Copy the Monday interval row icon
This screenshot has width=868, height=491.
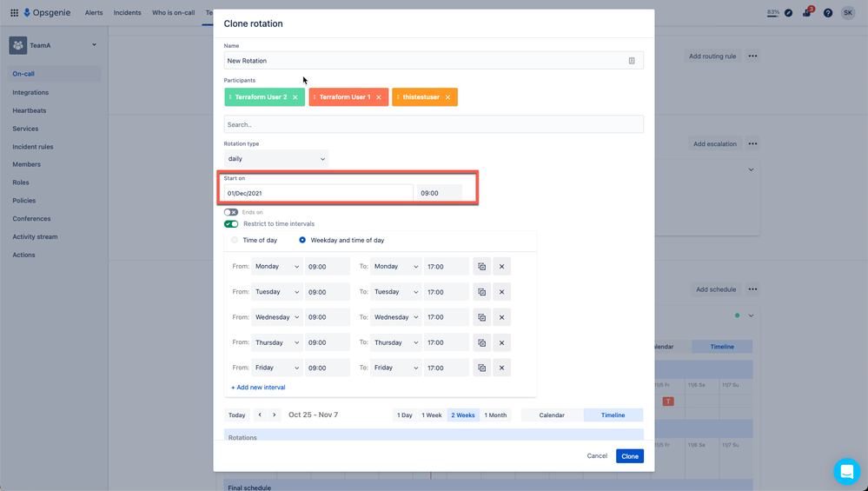(x=481, y=266)
